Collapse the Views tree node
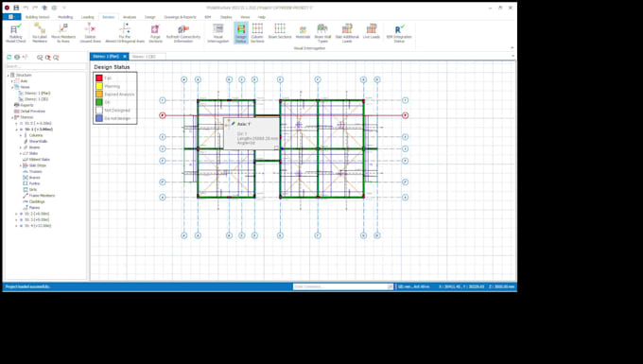Screen dimensions: 643x364 click(12, 87)
